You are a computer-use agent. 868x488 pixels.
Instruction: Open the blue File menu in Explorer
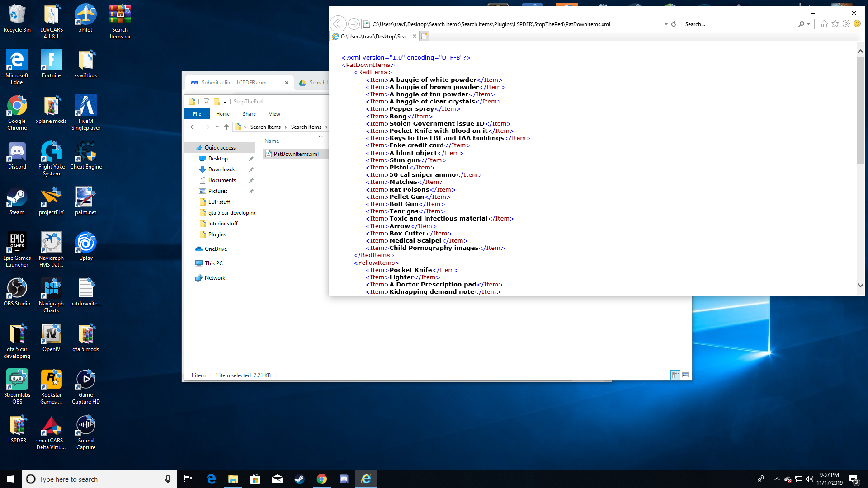(197, 114)
